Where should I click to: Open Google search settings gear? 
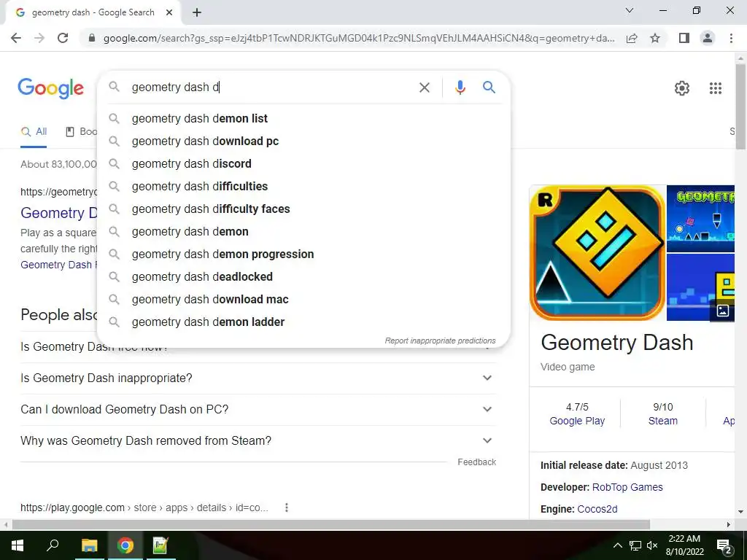click(x=682, y=88)
